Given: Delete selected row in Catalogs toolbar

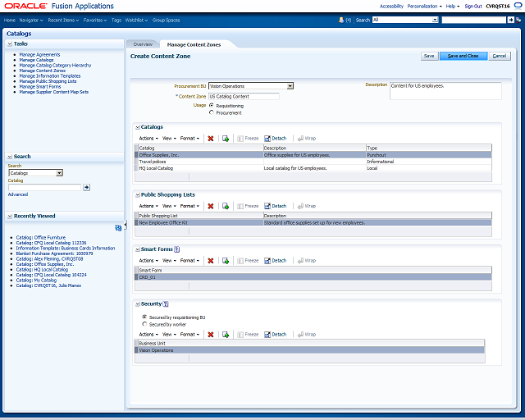Looking at the screenshot, I should click(210, 139).
